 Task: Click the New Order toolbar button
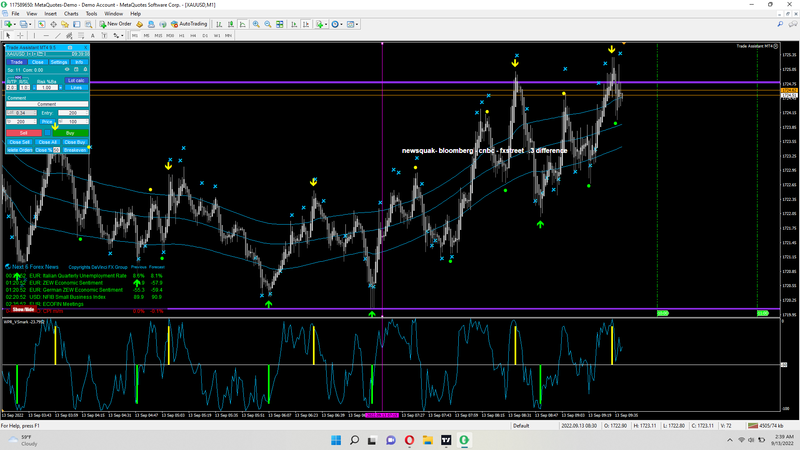pos(116,23)
